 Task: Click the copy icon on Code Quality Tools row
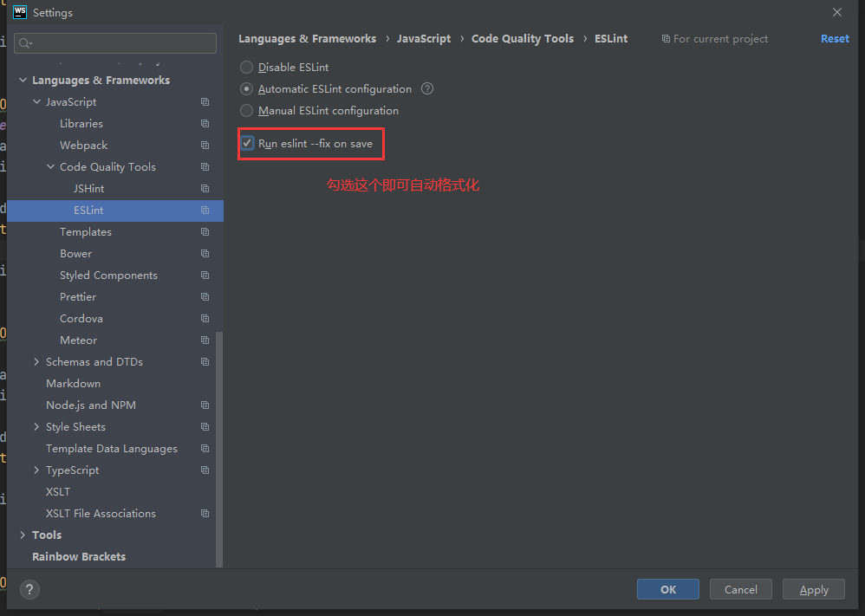point(205,166)
